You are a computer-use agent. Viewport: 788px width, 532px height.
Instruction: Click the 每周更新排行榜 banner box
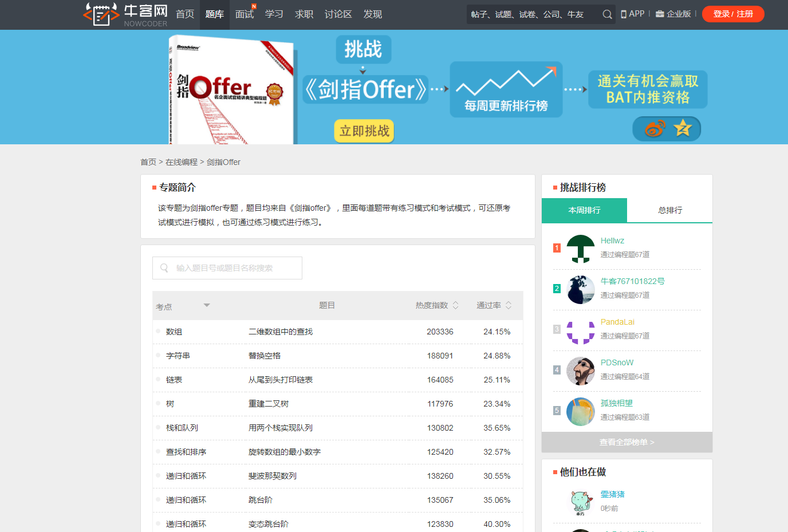(x=506, y=89)
